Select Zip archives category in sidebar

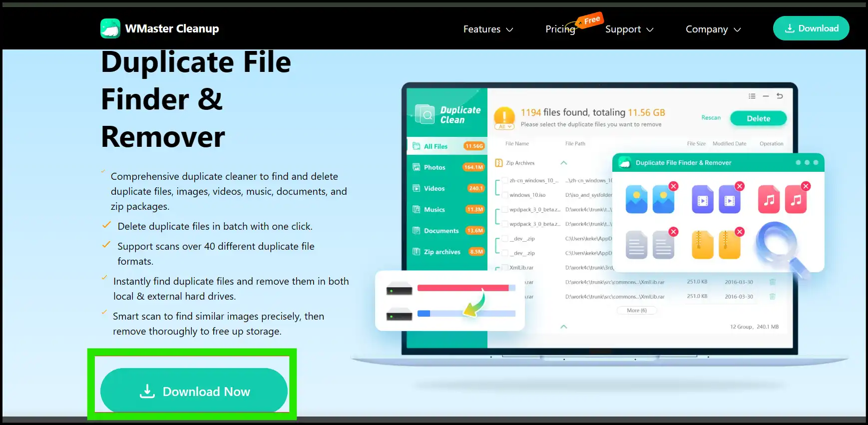point(447,252)
